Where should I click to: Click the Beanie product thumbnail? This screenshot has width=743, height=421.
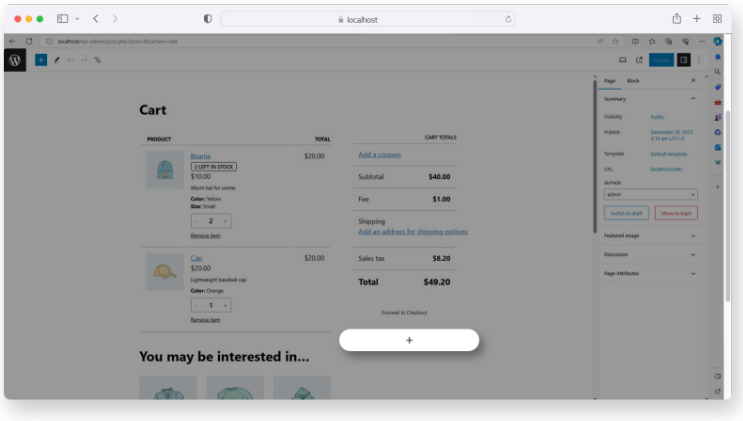tap(165, 170)
